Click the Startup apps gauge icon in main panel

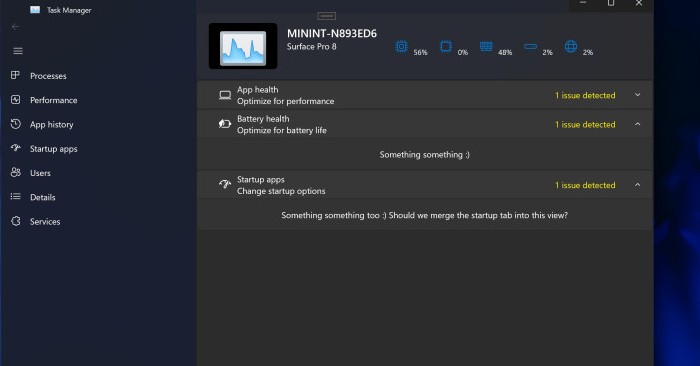click(x=225, y=184)
